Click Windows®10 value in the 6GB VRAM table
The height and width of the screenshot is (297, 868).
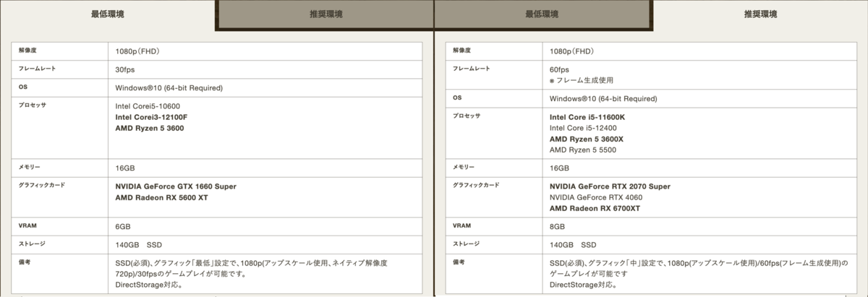point(169,87)
